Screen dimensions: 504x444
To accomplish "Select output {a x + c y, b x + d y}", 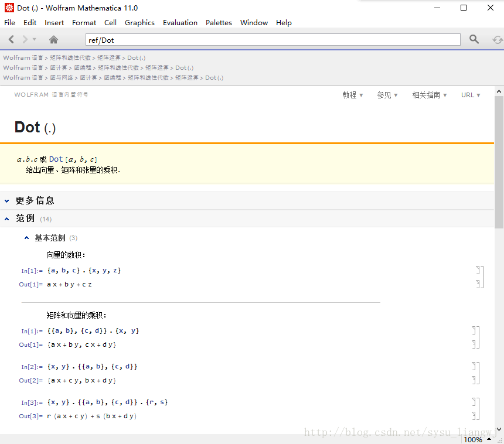I will pyautogui.click(x=81, y=380).
